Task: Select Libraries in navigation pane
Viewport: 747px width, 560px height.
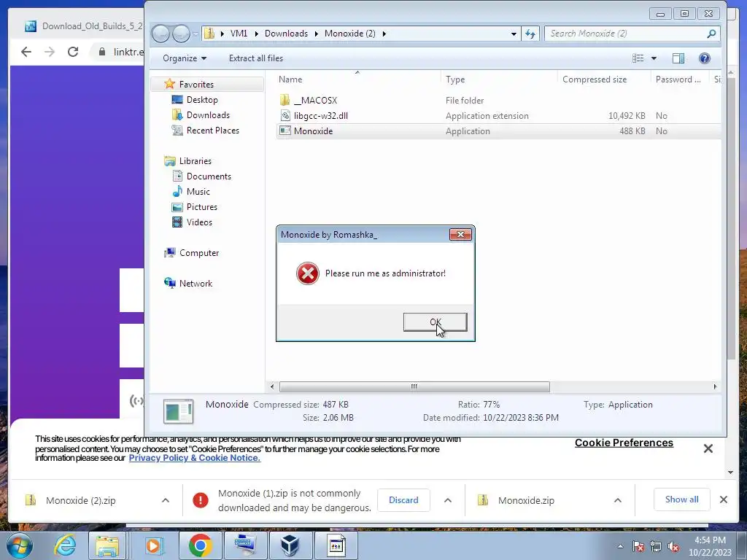Action: 196,161
